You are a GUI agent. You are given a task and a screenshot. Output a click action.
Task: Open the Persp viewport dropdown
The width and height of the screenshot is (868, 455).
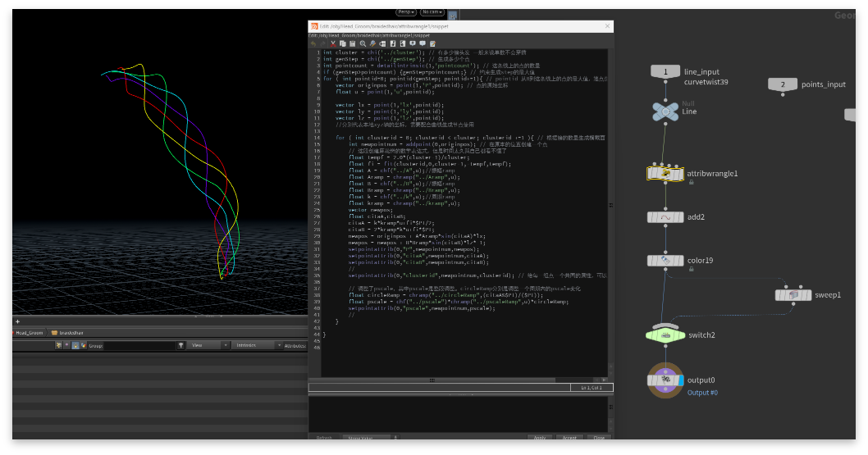tap(406, 12)
